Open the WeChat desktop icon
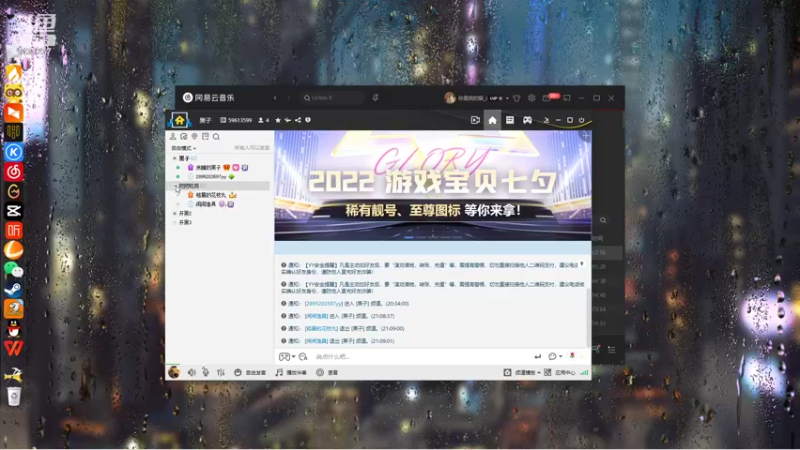The width and height of the screenshot is (800, 450). [x=13, y=269]
